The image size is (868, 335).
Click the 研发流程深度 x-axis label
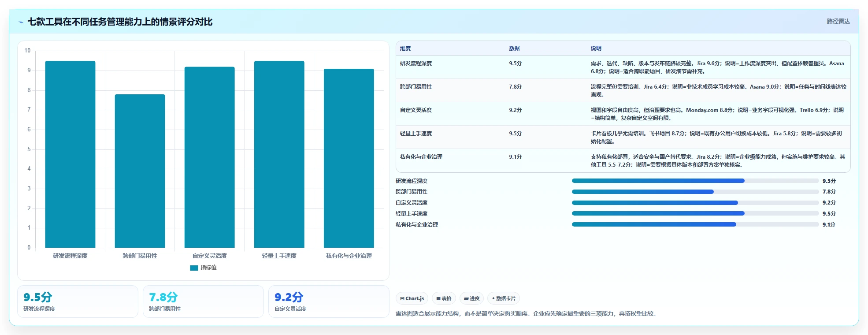pos(70,256)
